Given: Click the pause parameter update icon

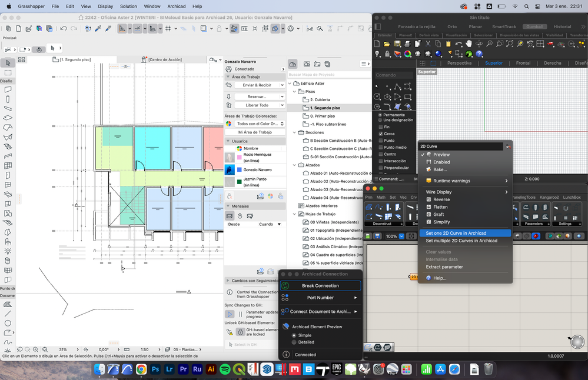Looking at the screenshot, I should (x=240, y=314).
